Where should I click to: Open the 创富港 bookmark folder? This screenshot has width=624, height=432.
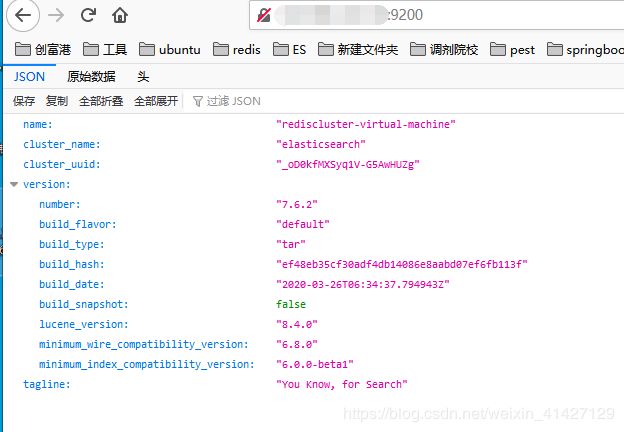pos(43,50)
